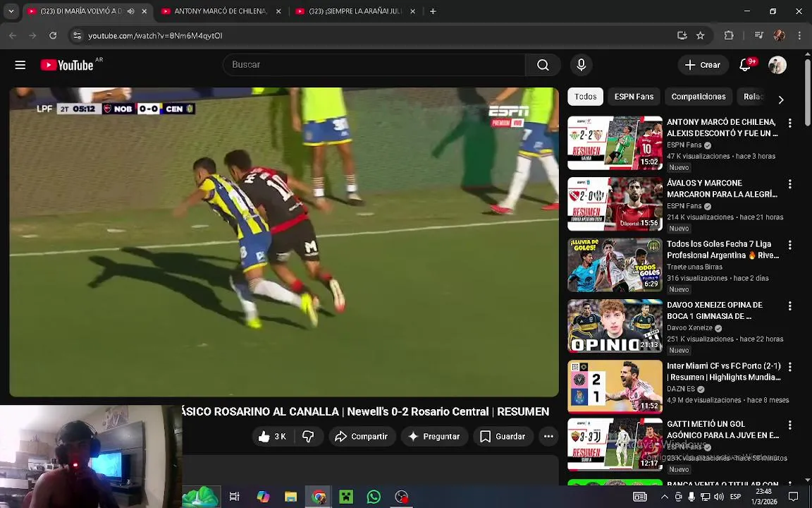Go back in browser history
812x508 pixels.
pos(13,35)
